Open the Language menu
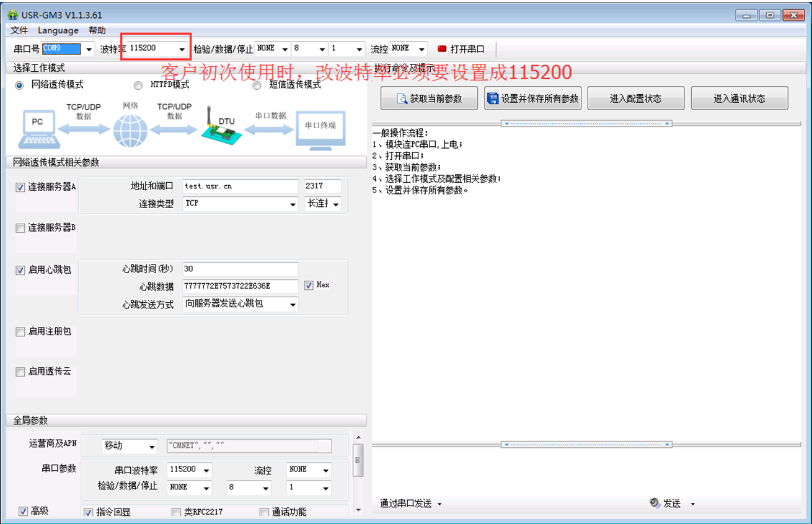 pos(58,30)
